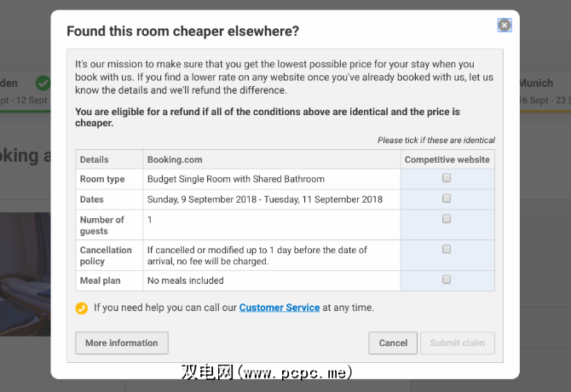
Task: Open the Customer Service link
Action: [x=279, y=308]
